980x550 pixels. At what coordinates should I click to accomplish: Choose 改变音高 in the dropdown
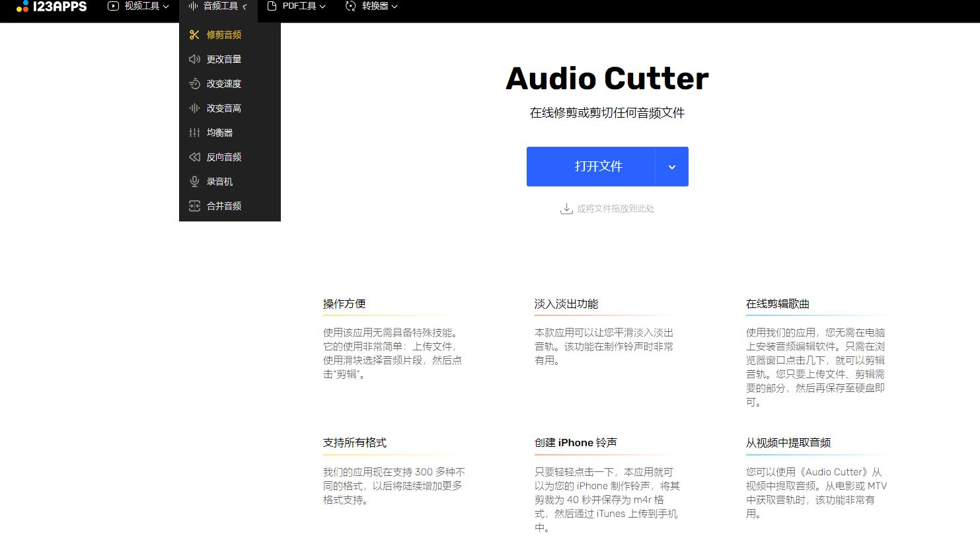pos(230,108)
